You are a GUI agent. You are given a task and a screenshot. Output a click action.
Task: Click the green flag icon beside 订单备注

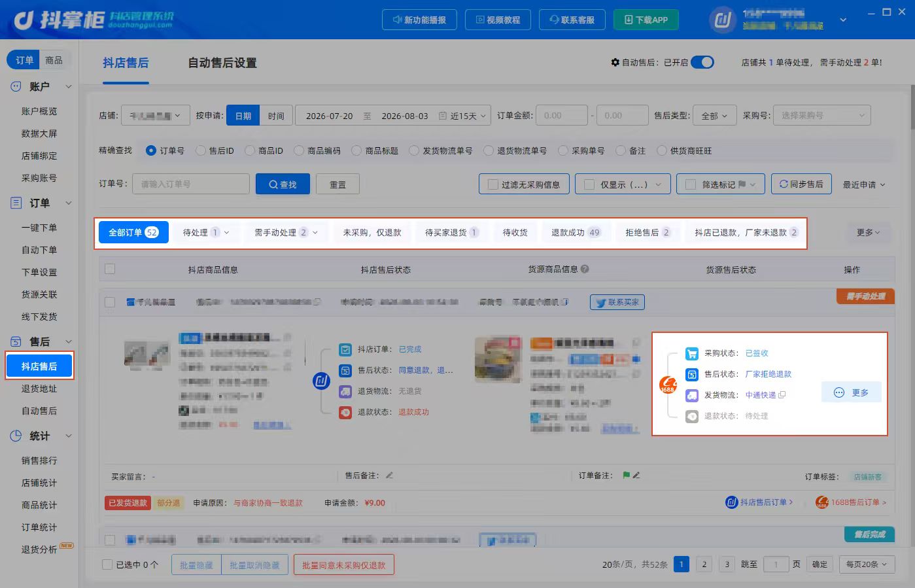626,476
